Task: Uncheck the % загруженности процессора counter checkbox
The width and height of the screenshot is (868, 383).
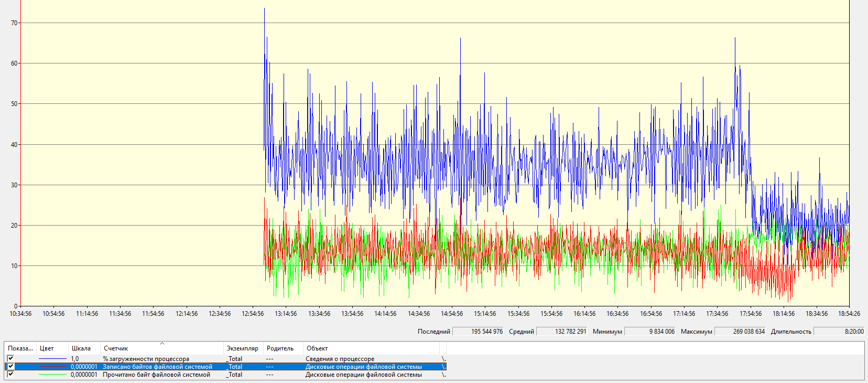Action: coord(10,358)
